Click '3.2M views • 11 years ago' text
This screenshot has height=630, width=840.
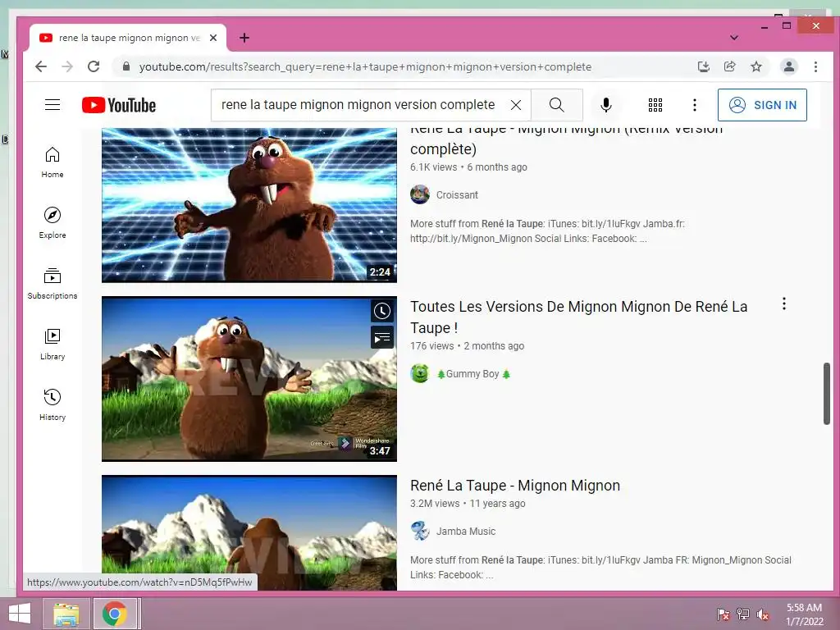(468, 504)
